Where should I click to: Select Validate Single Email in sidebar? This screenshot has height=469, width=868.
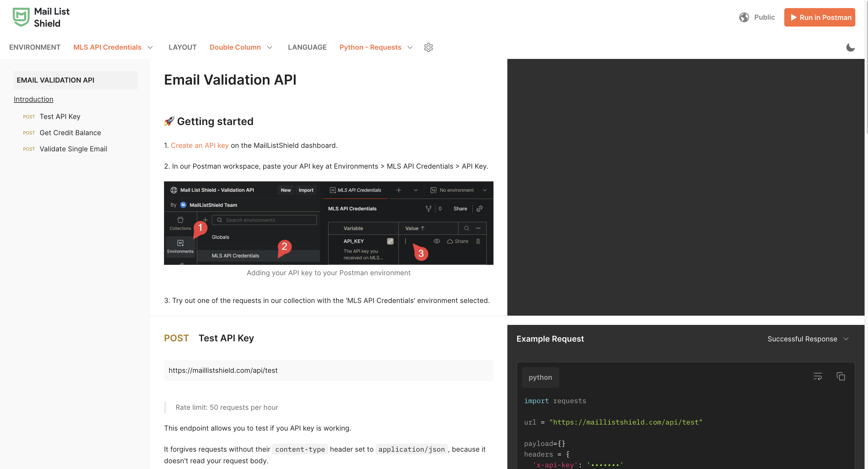(x=73, y=149)
